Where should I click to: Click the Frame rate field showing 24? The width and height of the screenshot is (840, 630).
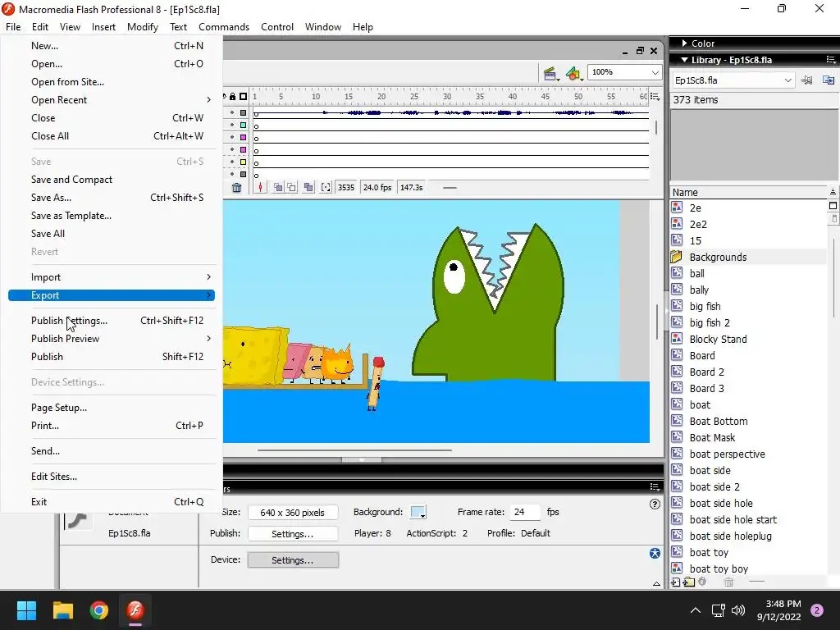click(524, 512)
